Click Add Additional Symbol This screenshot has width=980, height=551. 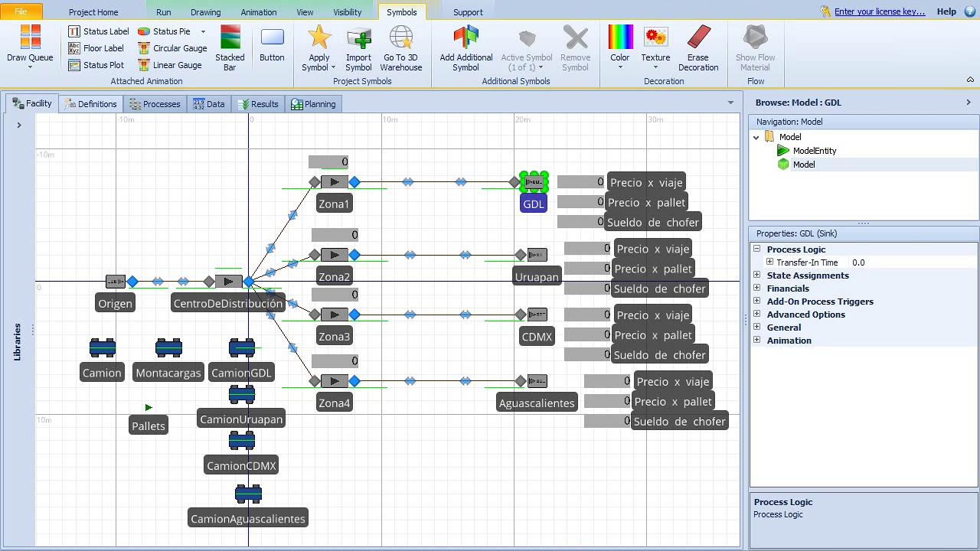(x=465, y=47)
